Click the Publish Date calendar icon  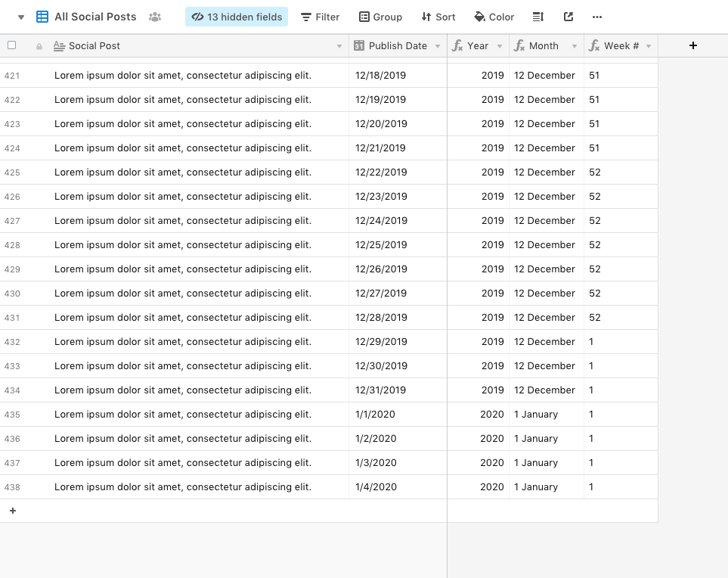[x=359, y=45]
